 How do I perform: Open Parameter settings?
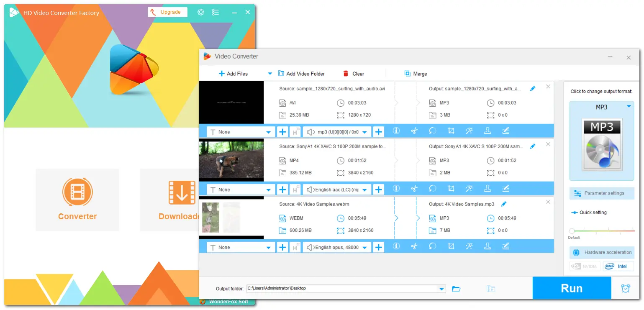click(602, 193)
